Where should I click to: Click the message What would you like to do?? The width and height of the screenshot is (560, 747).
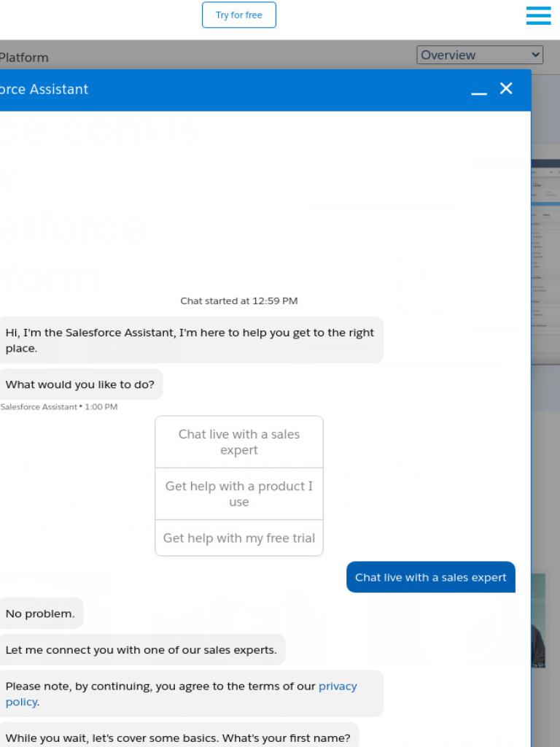tap(80, 384)
